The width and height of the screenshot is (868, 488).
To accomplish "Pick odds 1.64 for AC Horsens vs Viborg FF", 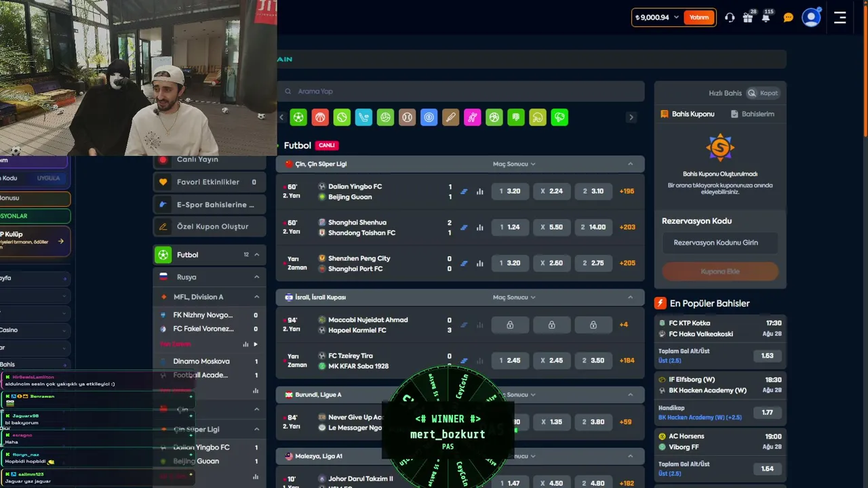I will pos(767,468).
